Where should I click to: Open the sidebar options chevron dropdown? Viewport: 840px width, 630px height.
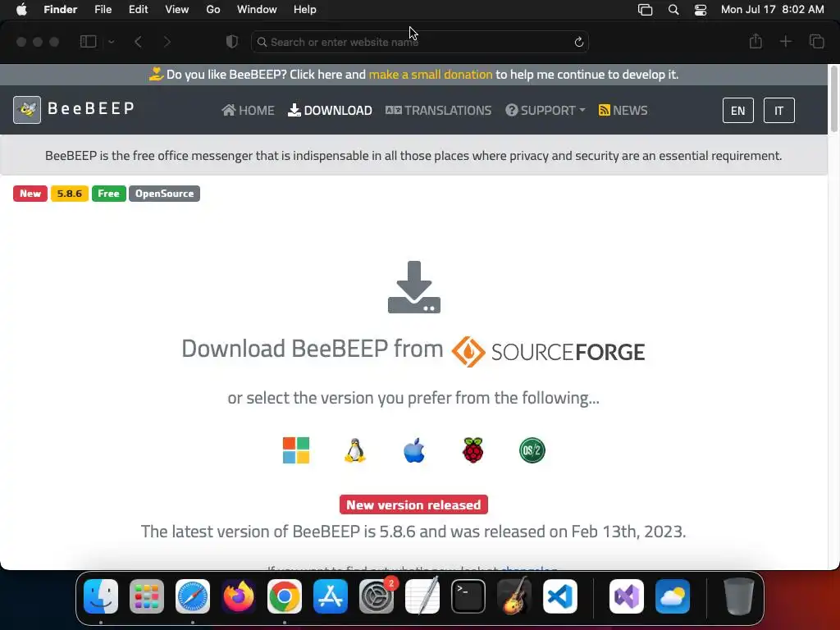pyautogui.click(x=112, y=42)
